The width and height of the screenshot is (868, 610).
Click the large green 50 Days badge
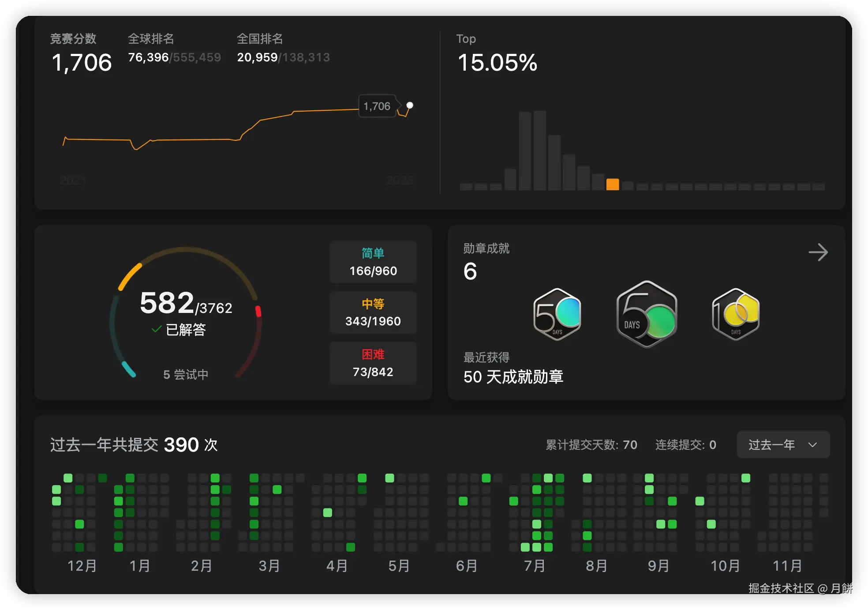click(x=647, y=314)
